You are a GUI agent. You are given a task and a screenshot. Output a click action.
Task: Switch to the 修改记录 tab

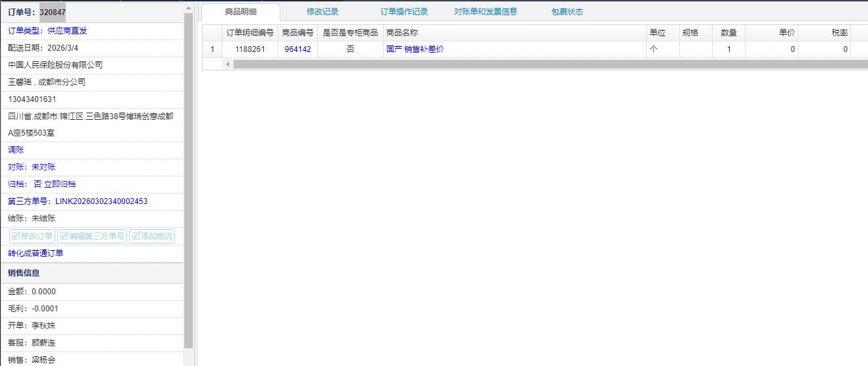(322, 12)
